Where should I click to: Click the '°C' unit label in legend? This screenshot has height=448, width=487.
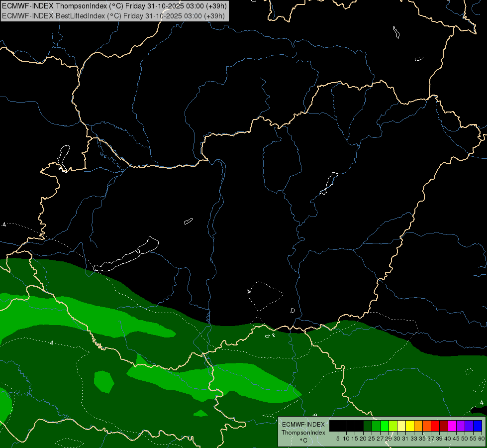pyautogui.click(x=304, y=440)
